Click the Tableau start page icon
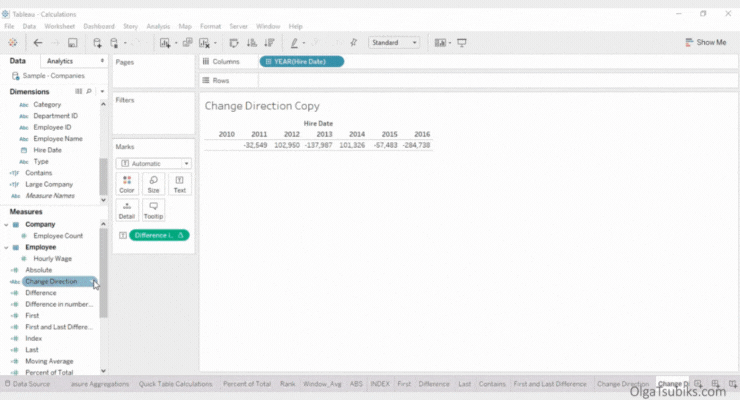 (13, 42)
